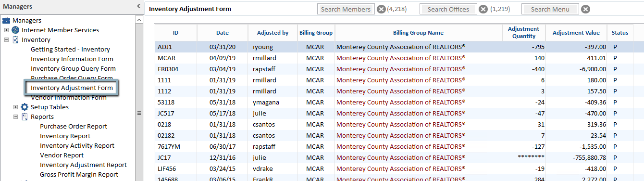644x181 pixels.
Task: Clear the Search Menu field with X icon
Action: pyautogui.click(x=585, y=9)
